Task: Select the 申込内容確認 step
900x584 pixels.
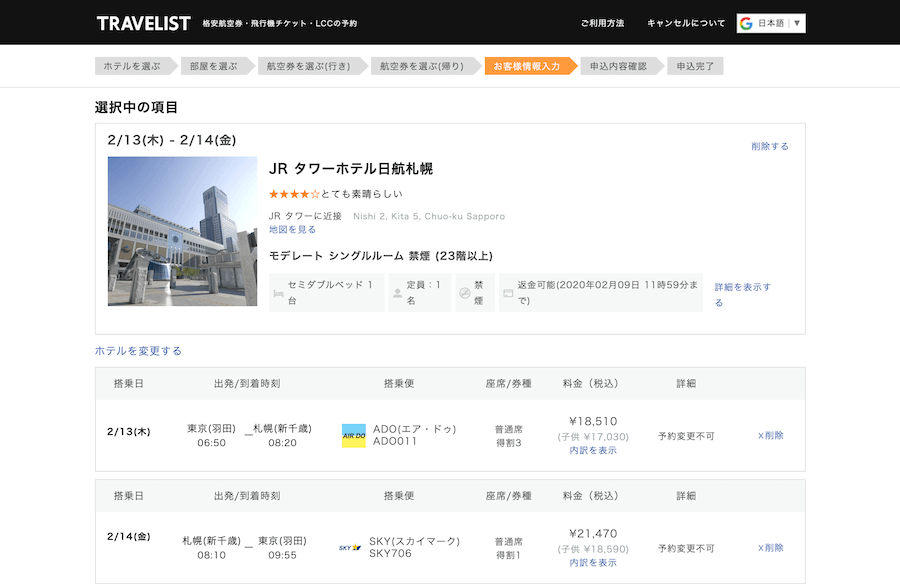Action: [x=622, y=66]
